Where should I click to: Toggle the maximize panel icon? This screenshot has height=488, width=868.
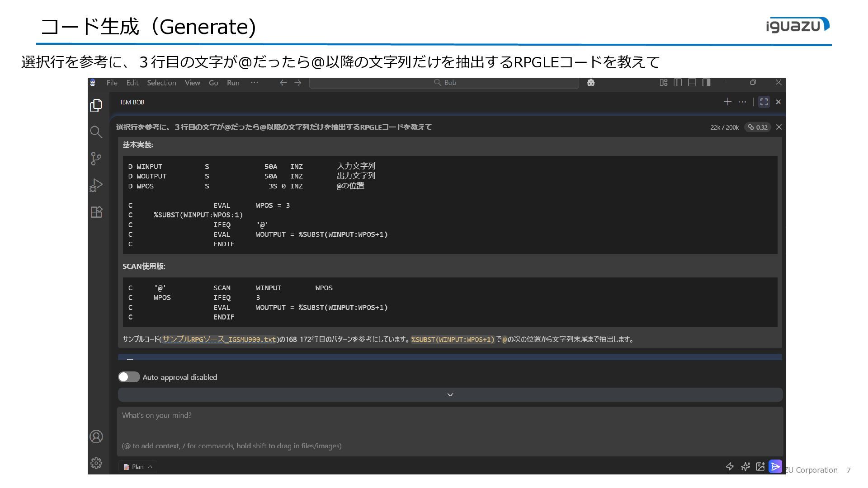pos(764,102)
